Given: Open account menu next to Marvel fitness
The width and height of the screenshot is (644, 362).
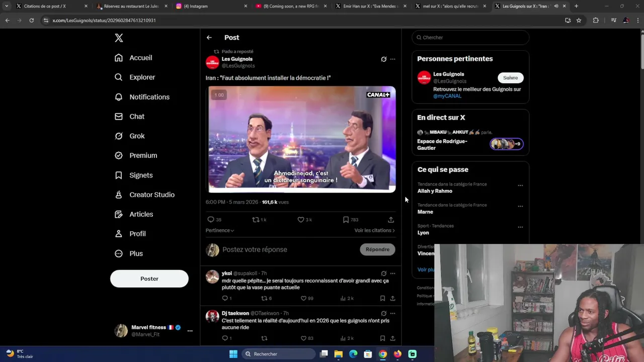Looking at the screenshot, I should point(190,331).
